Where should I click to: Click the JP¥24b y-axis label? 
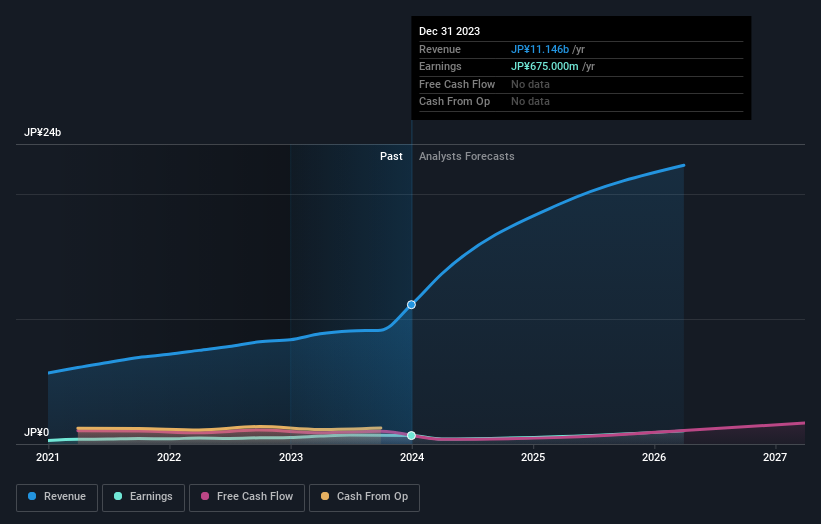pos(42,132)
